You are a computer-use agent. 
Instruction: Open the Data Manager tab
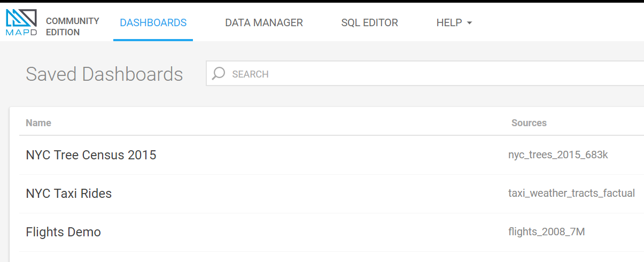[263, 23]
